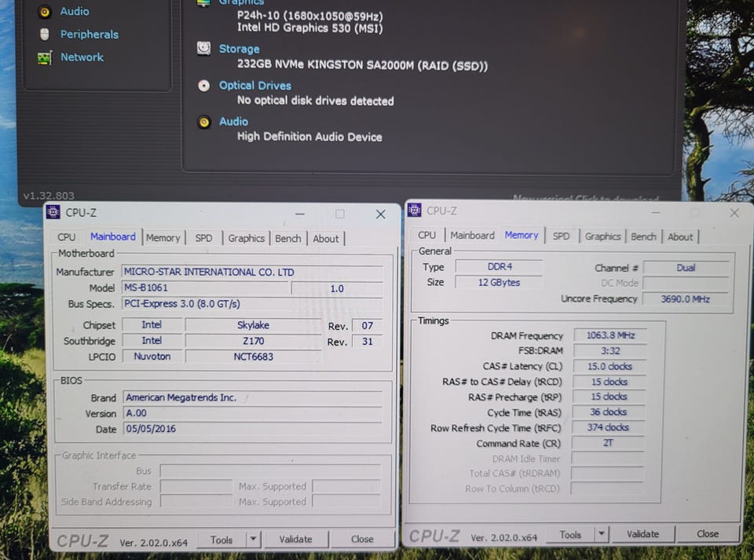The image size is (754, 560).
Task: Click FSB:DRAM value 3:32
Action: coord(609,351)
